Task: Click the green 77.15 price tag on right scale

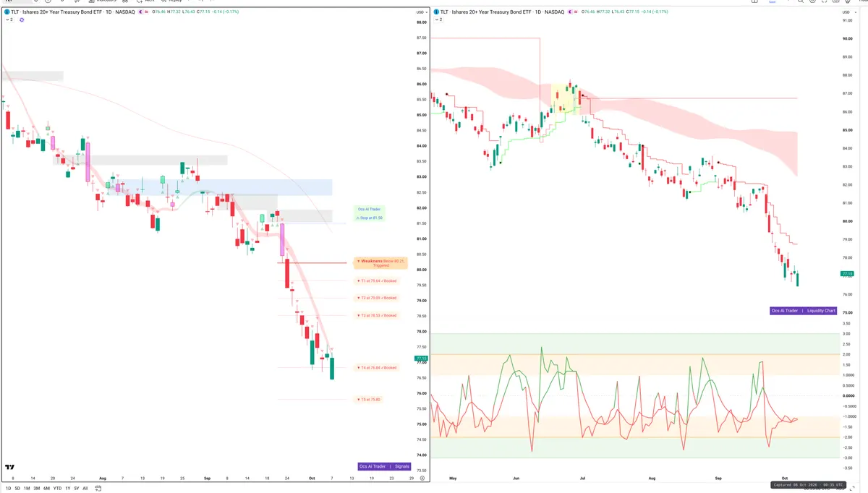Action: pyautogui.click(x=847, y=274)
